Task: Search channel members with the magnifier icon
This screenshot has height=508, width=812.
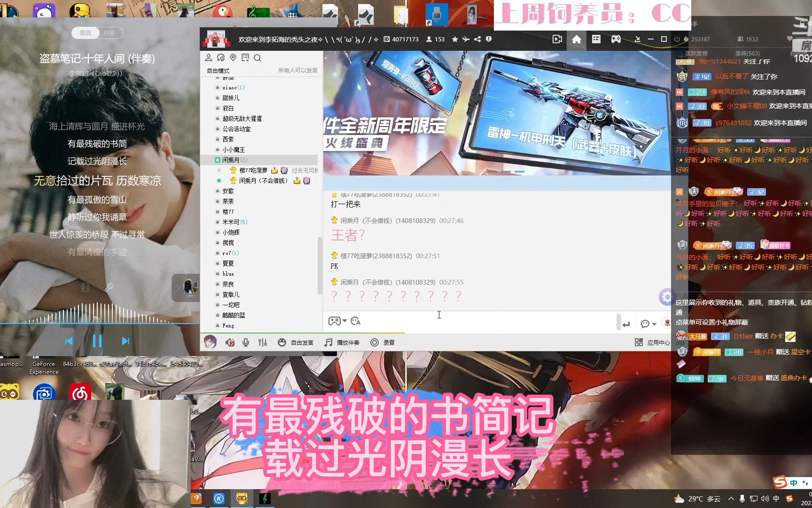Action: (x=258, y=57)
